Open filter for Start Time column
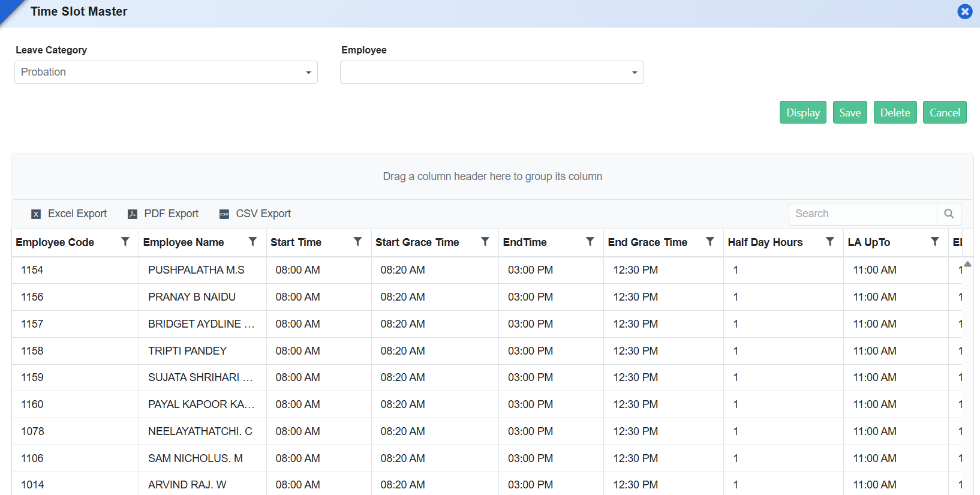 coord(357,242)
